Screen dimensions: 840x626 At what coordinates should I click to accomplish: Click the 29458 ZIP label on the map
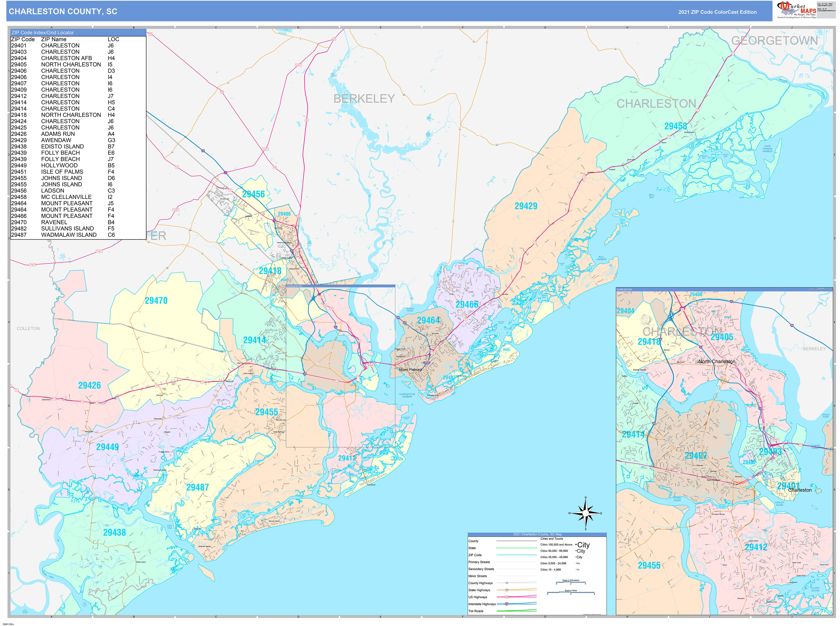pos(676,126)
